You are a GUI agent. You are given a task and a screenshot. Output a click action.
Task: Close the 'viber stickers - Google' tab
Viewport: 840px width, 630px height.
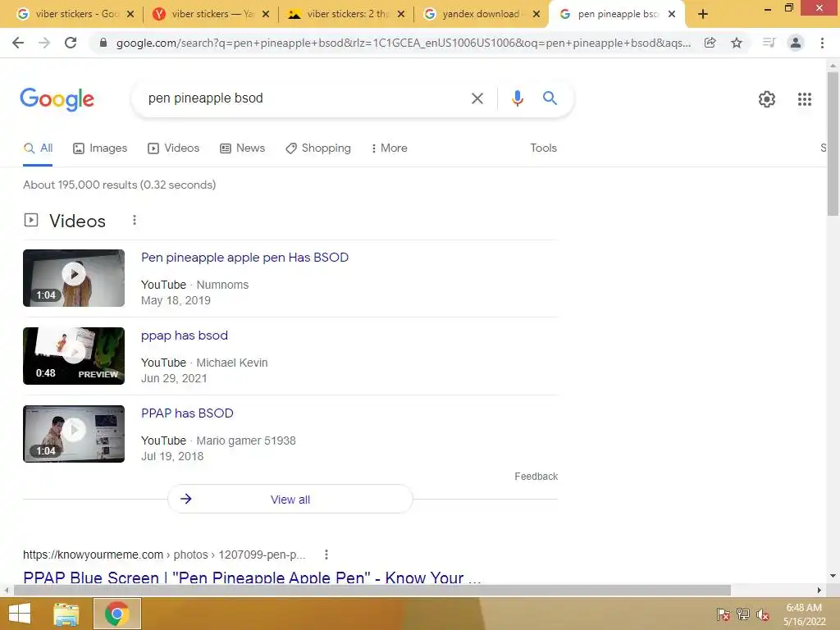[130, 15]
